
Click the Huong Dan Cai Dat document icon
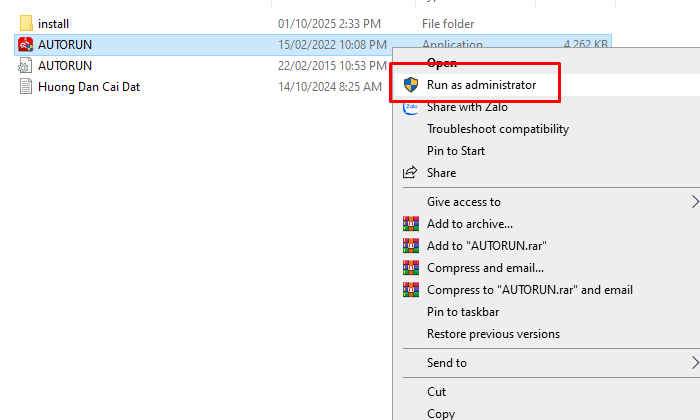pos(26,86)
